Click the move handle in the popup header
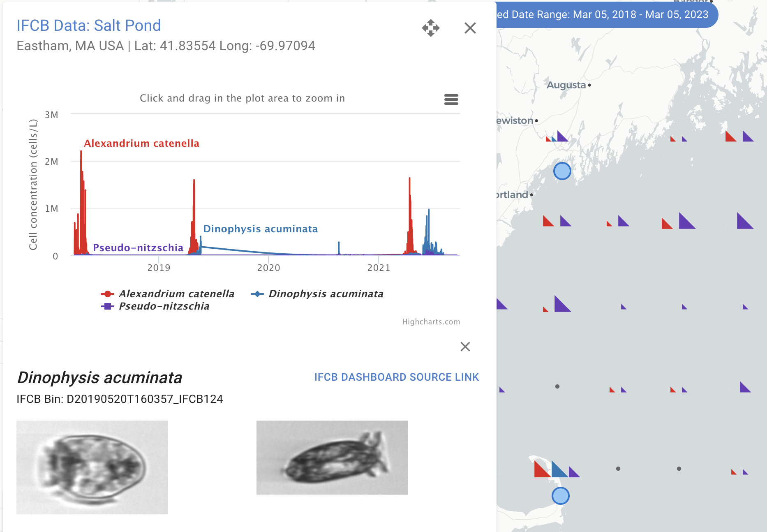767x532 pixels. click(430, 28)
